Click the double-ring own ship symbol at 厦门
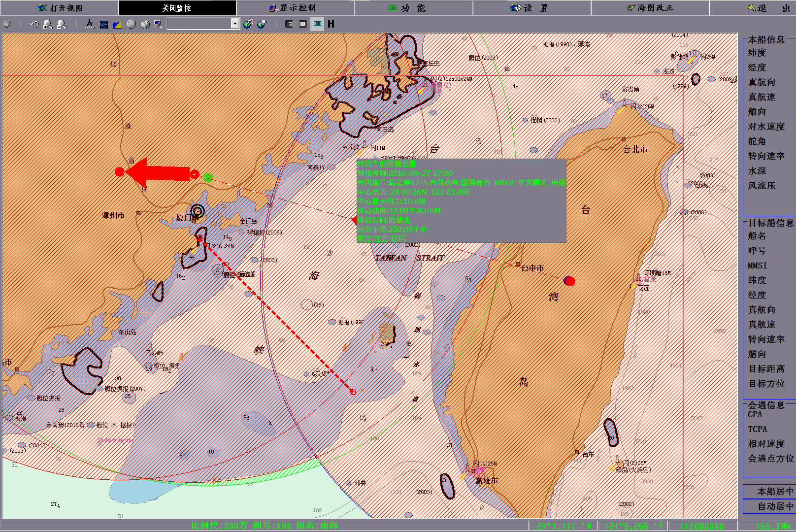The image size is (796, 532). pos(198,211)
